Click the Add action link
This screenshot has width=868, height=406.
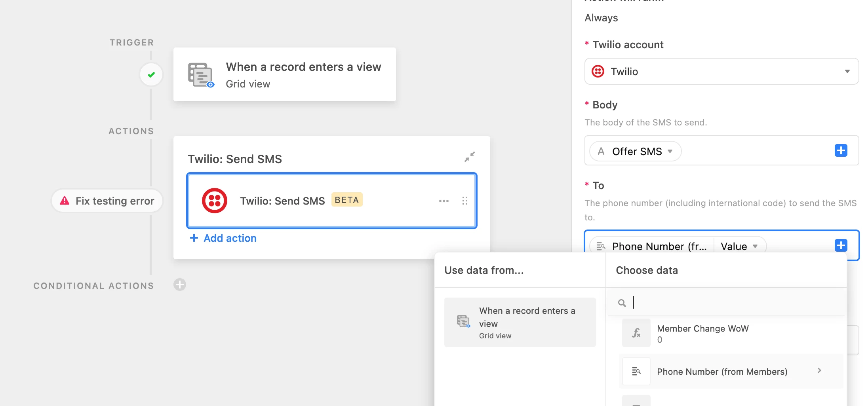click(223, 238)
